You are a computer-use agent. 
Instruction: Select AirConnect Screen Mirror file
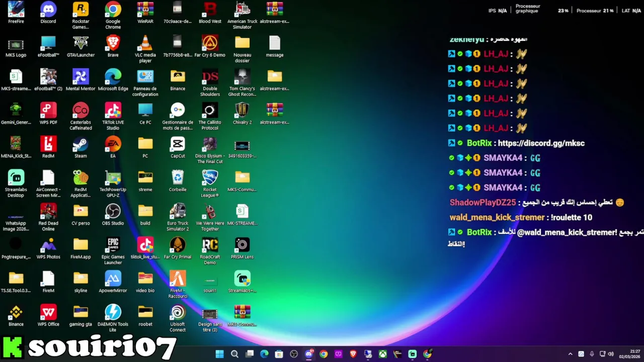click(x=48, y=184)
